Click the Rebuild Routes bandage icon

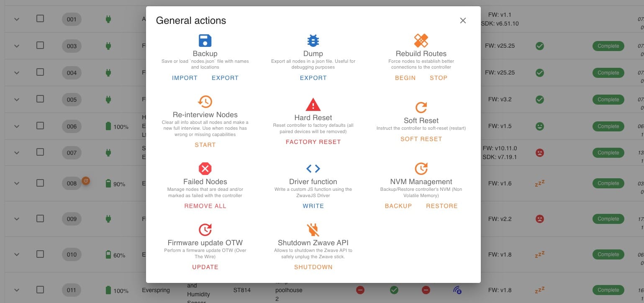pos(421,41)
